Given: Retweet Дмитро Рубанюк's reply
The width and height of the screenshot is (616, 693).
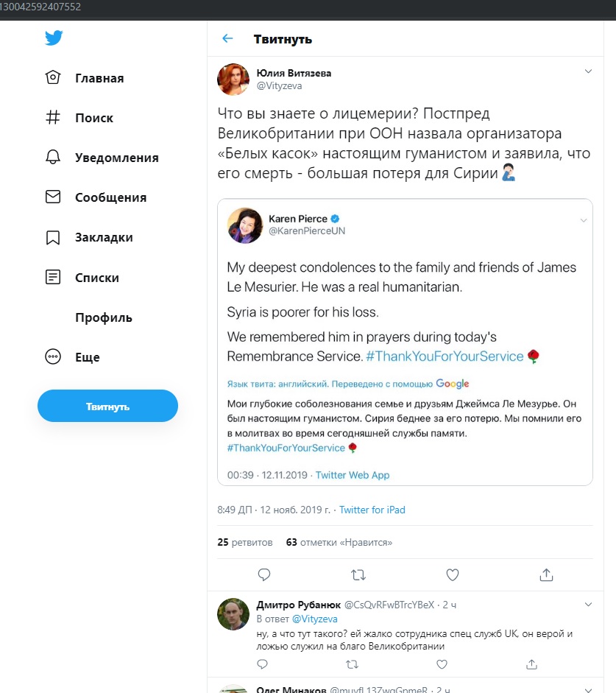Looking at the screenshot, I should pyautogui.click(x=352, y=664).
